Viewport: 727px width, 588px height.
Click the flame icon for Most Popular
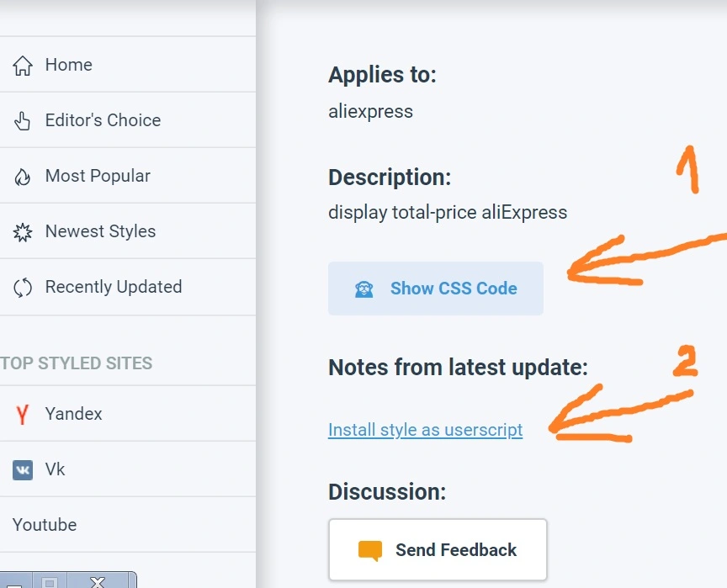tap(22, 176)
